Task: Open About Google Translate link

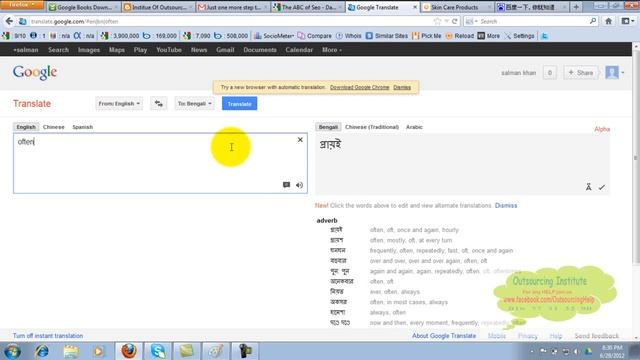Action: (x=444, y=336)
